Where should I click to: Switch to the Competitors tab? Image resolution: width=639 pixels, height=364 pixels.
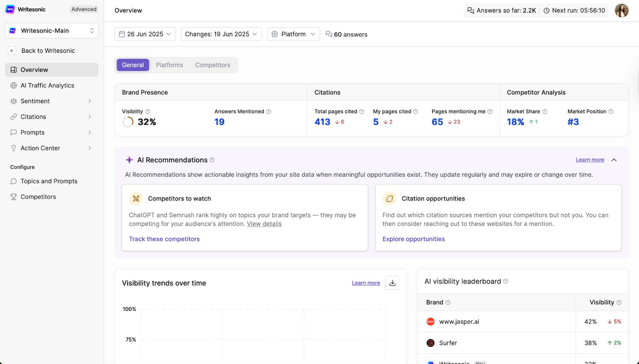tap(213, 65)
